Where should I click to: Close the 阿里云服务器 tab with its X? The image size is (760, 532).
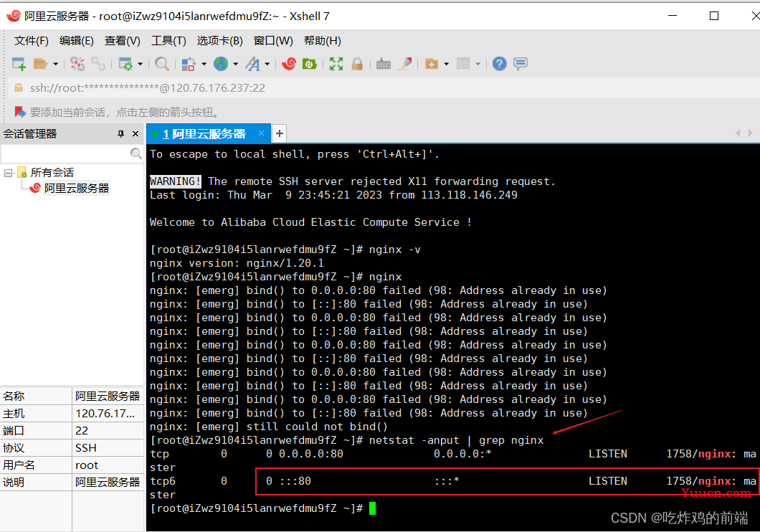[x=261, y=133]
